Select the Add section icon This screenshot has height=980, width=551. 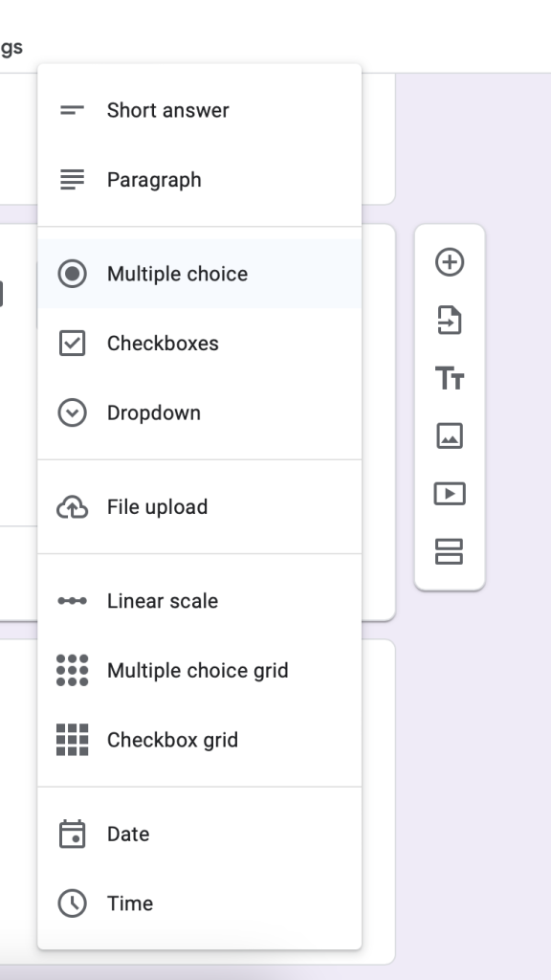point(450,550)
